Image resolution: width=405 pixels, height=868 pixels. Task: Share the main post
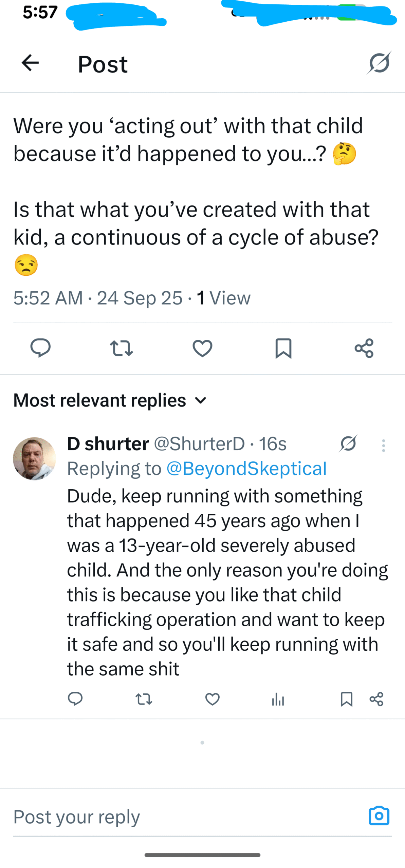click(x=364, y=348)
